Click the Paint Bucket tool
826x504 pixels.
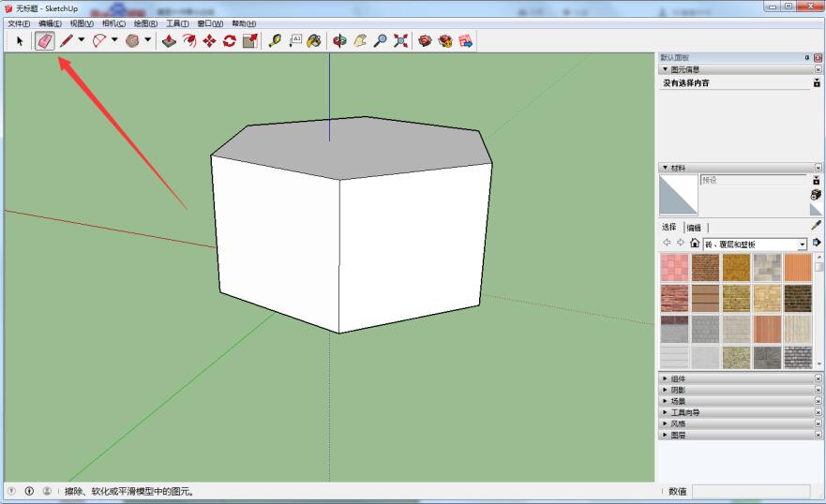coord(314,40)
